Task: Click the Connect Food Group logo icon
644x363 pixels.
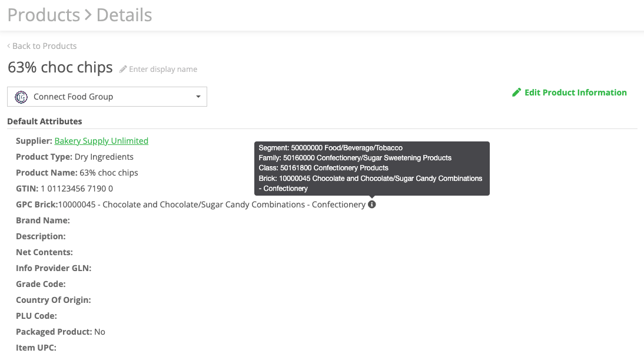Action: 21,97
